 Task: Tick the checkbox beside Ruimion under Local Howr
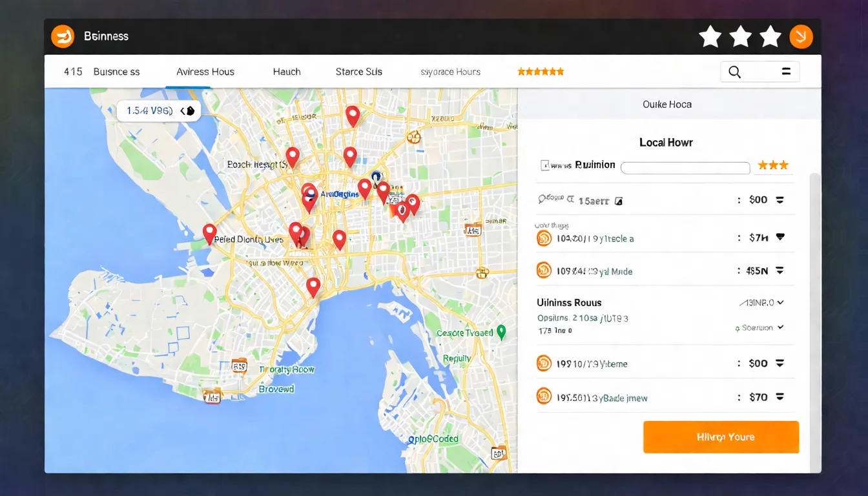pyautogui.click(x=544, y=165)
